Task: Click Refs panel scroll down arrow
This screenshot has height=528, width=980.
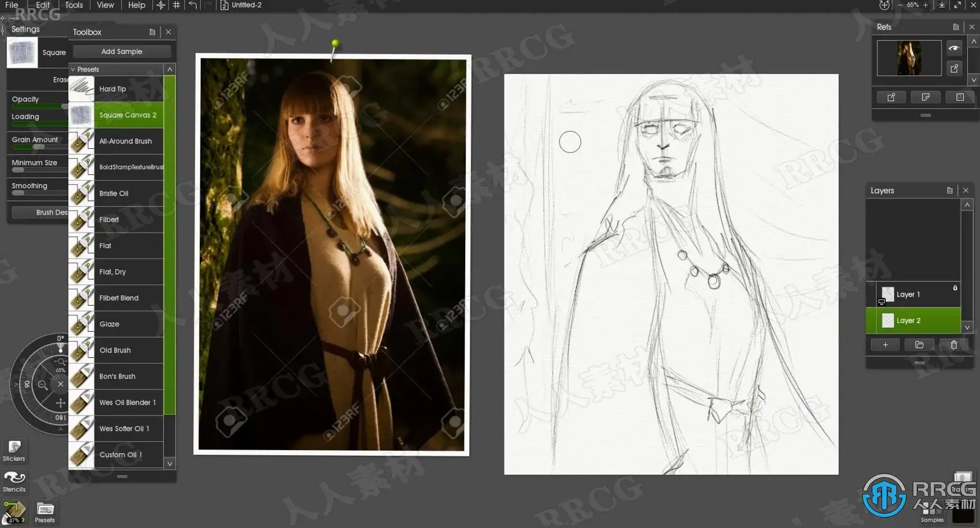Action: tap(974, 80)
